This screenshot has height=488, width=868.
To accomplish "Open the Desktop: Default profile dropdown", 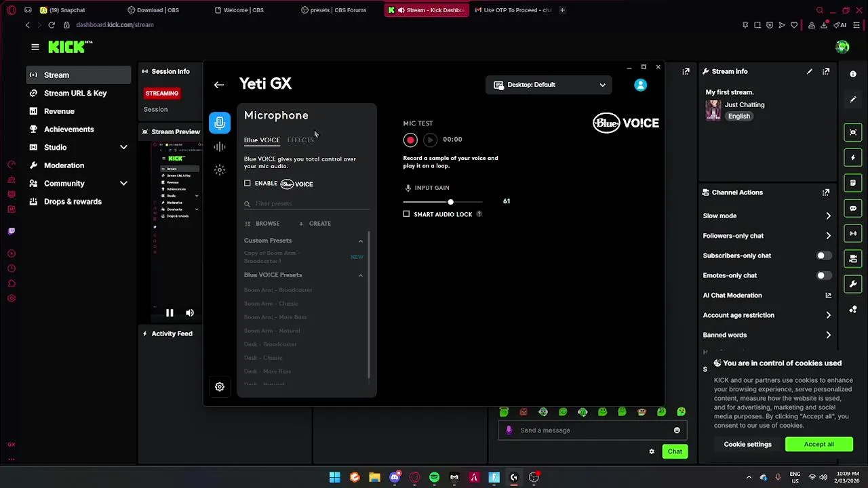I will [549, 85].
